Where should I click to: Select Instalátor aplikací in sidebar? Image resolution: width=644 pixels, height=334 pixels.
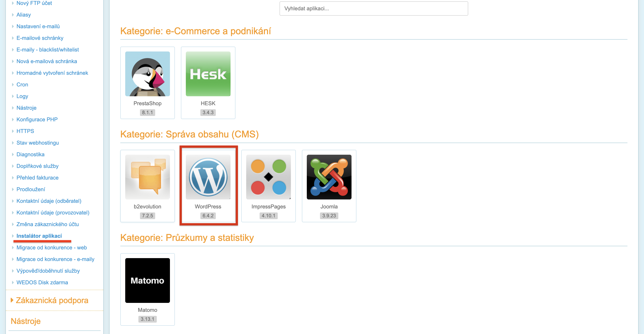39,236
